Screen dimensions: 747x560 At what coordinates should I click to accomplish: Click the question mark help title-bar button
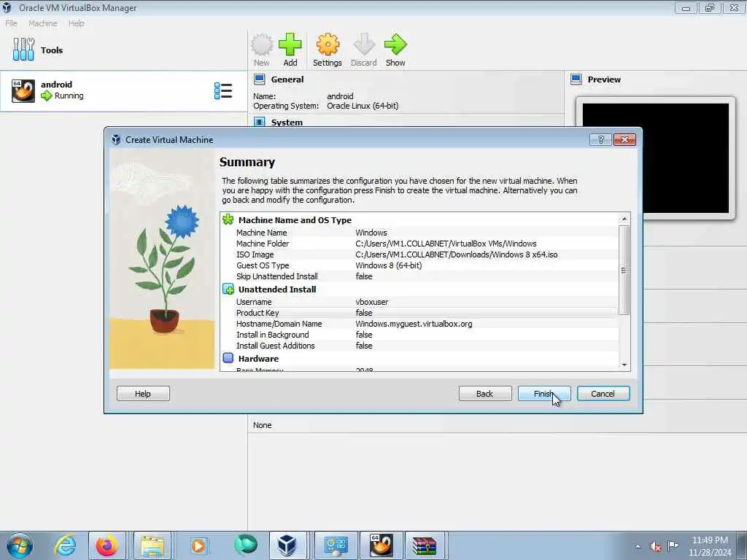[x=600, y=139]
